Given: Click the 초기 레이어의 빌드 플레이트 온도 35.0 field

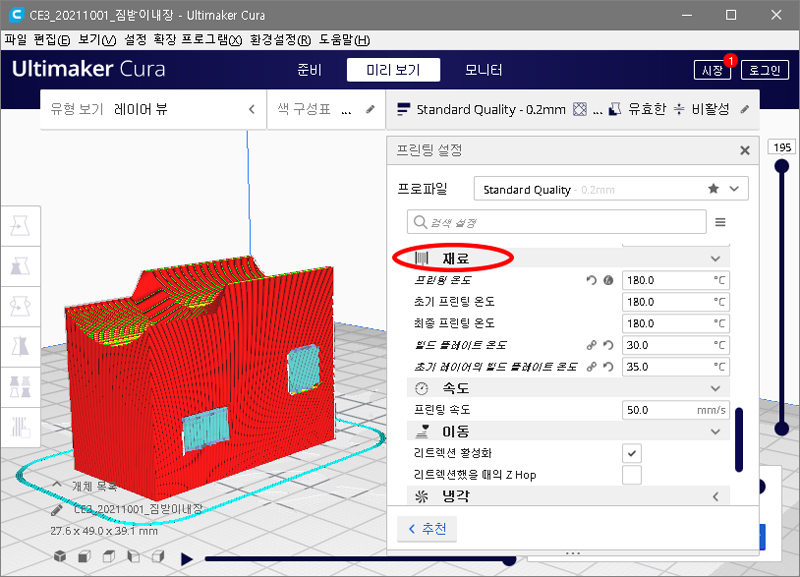Looking at the screenshot, I should click(676, 367).
